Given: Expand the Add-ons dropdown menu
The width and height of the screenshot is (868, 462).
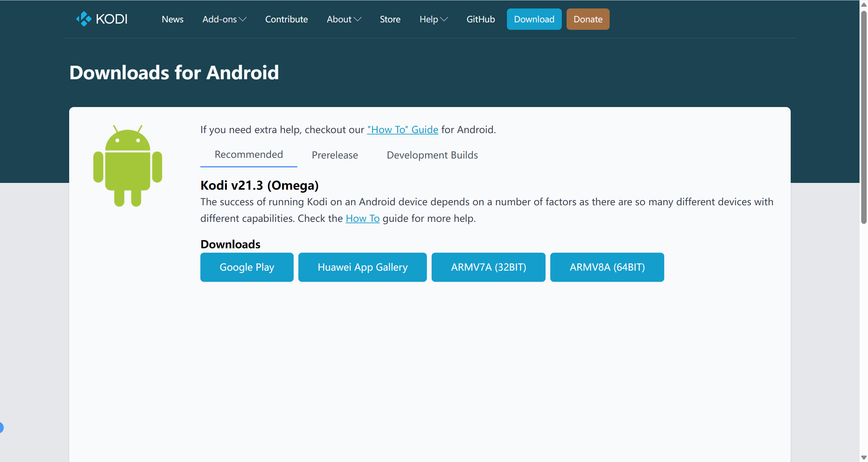Looking at the screenshot, I should point(224,19).
